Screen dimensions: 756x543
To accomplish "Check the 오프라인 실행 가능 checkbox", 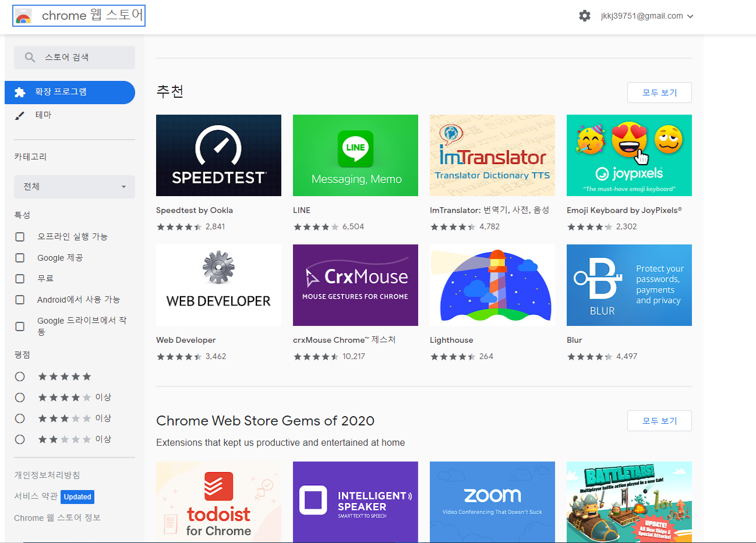I will [20, 237].
